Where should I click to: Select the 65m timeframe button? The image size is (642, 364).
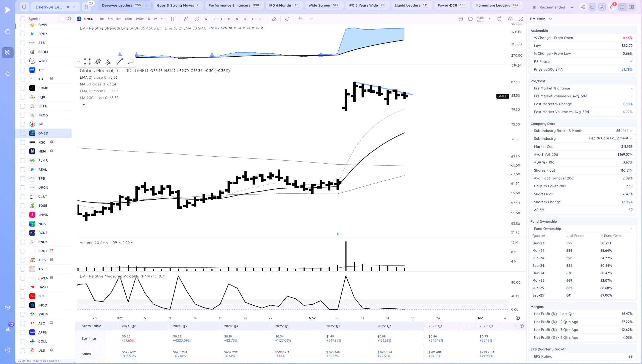pos(128,19)
